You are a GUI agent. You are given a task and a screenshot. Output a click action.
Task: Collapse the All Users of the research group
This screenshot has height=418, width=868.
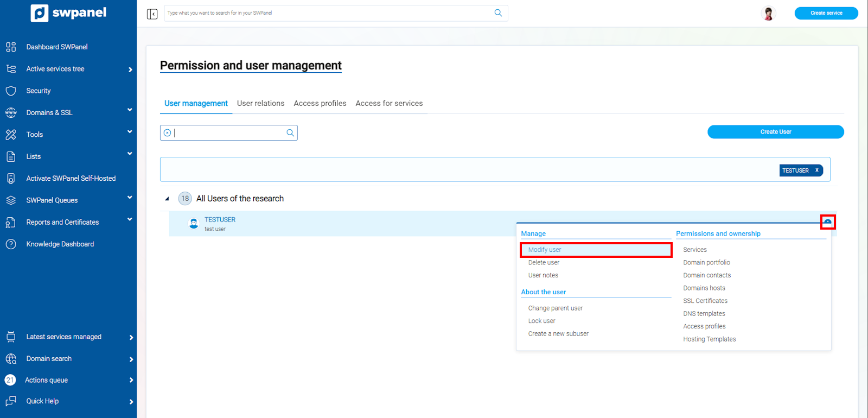pos(167,199)
